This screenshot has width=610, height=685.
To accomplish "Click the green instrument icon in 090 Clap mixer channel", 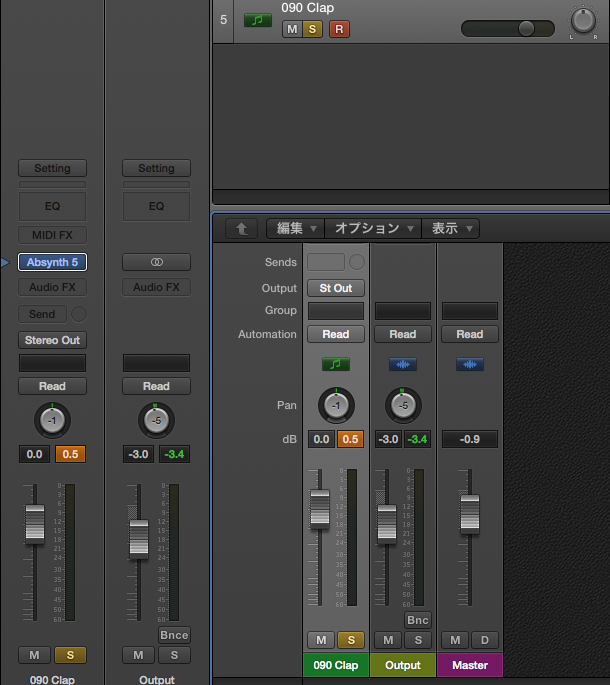I will 336,365.
